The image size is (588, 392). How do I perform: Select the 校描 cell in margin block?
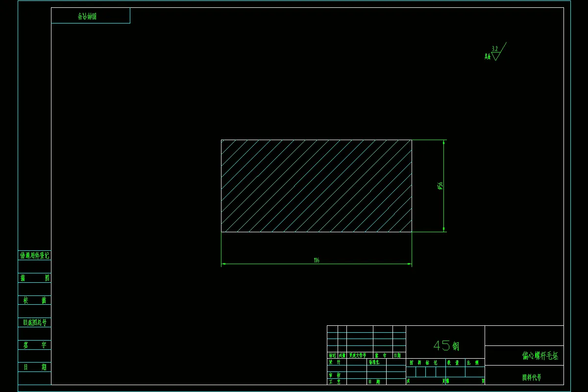[x=34, y=300]
